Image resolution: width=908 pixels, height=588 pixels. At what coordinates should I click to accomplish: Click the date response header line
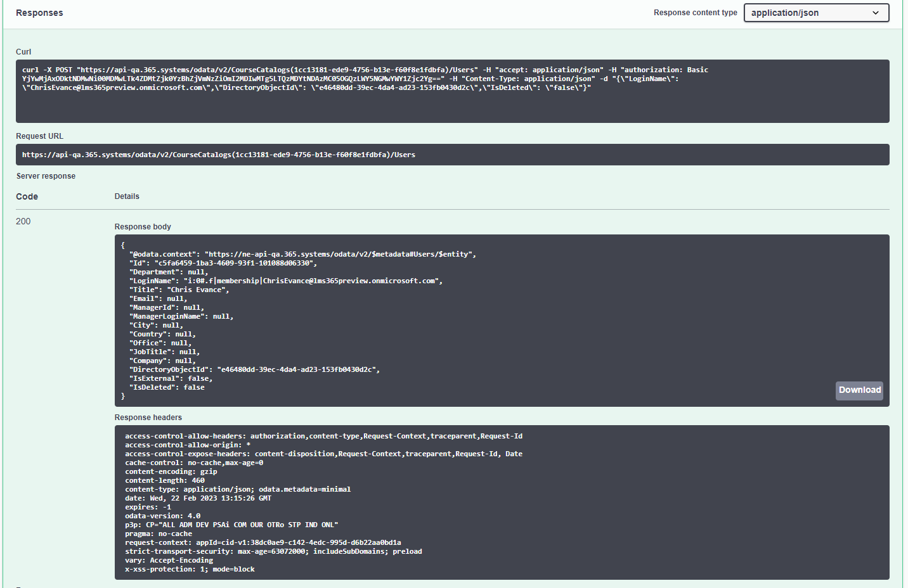[x=198, y=498]
